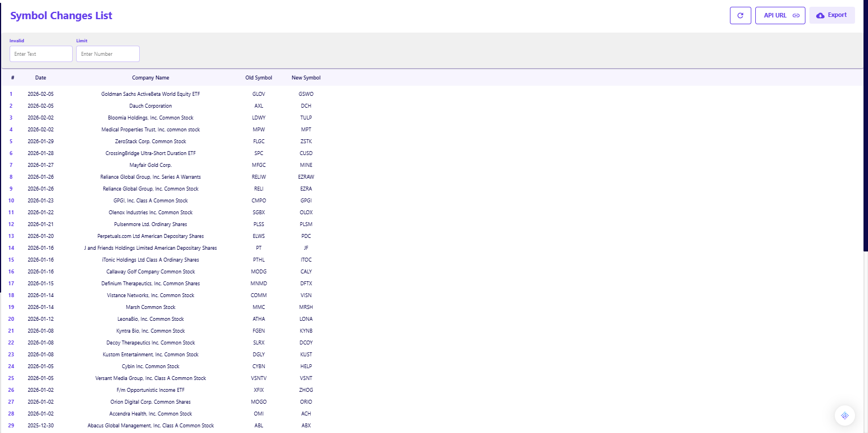868x433 pixels.
Task: Click the new symbol MPT
Action: pyautogui.click(x=306, y=130)
